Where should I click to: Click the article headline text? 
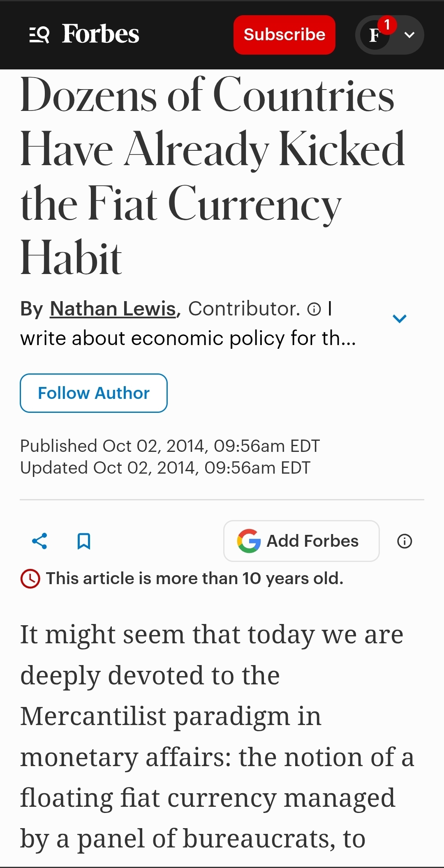click(212, 176)
